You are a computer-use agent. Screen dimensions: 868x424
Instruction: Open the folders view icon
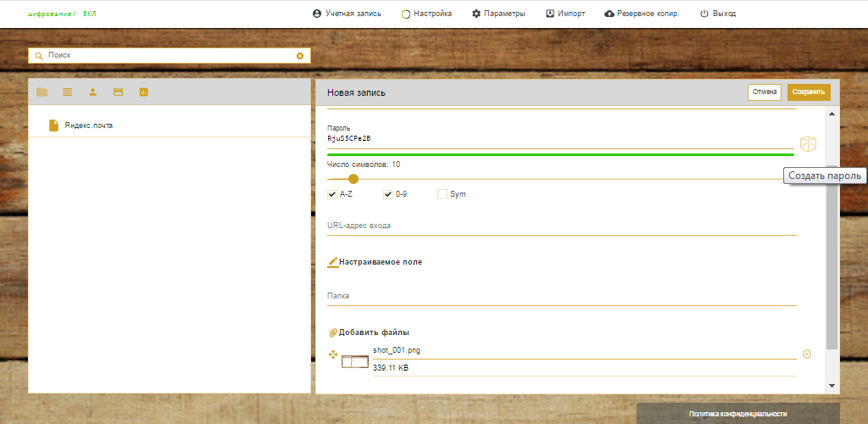click(x=42, y=92)
